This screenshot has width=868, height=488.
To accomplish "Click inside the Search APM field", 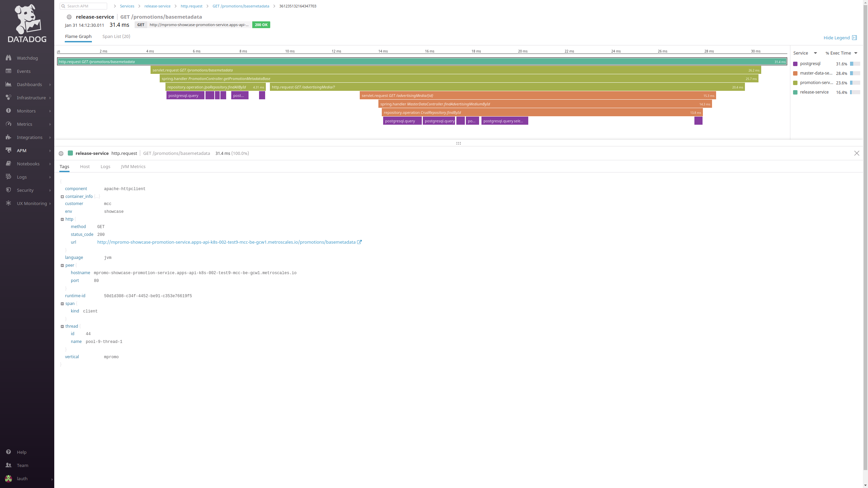I will [x=83, y=6].
